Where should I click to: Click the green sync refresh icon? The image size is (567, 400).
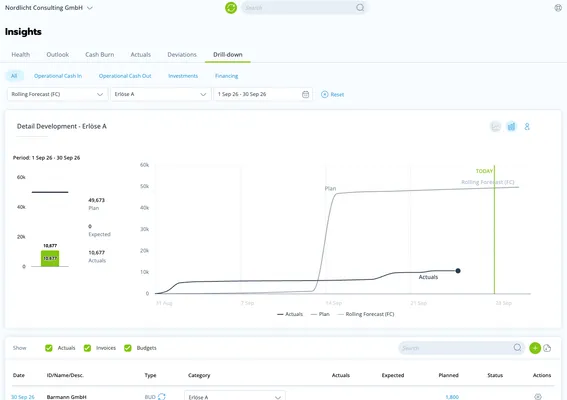tap(231, 8)
